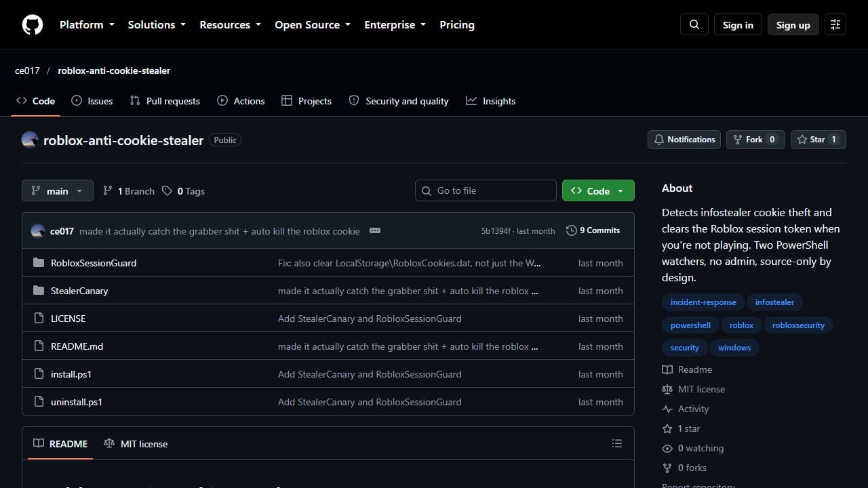Viewport: 868px width, 488px height.
Task: Expand the Resources menu
Action: click(230, 25)
